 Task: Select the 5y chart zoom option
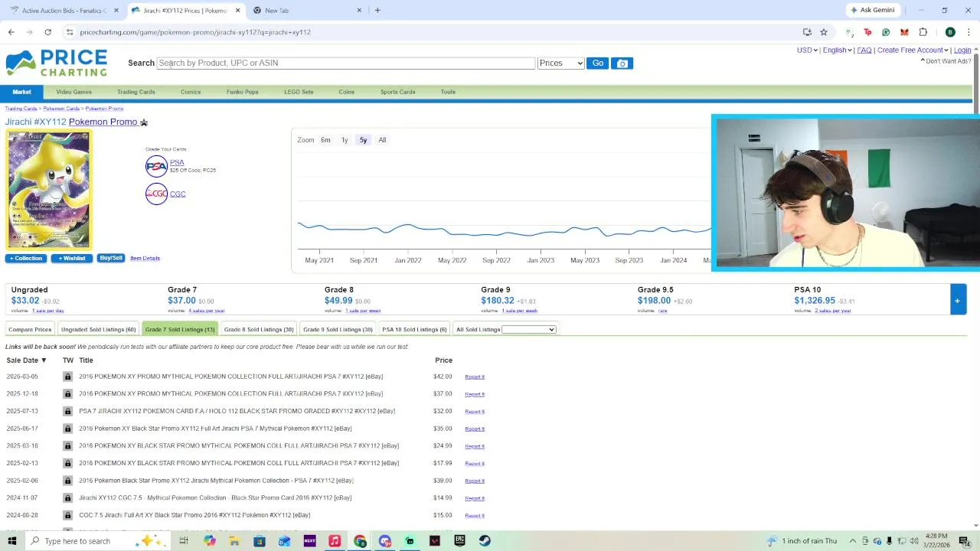(363, 140)
